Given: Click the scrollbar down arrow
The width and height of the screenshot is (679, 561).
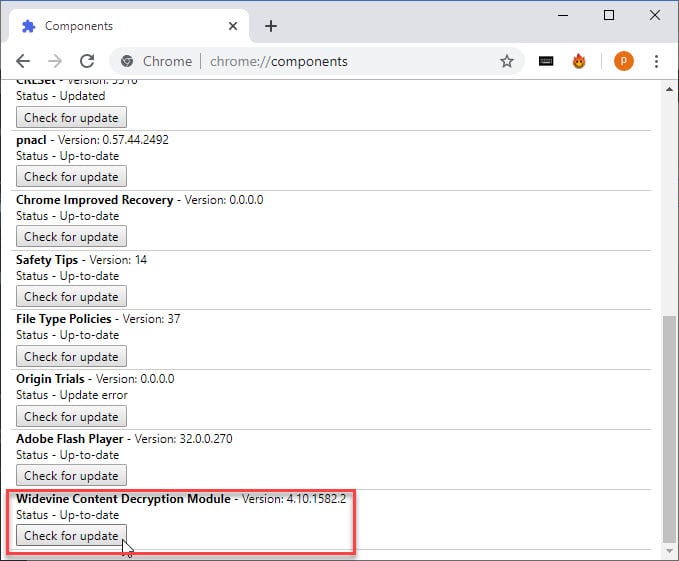Looking at the screenshot, I should 669,551.
